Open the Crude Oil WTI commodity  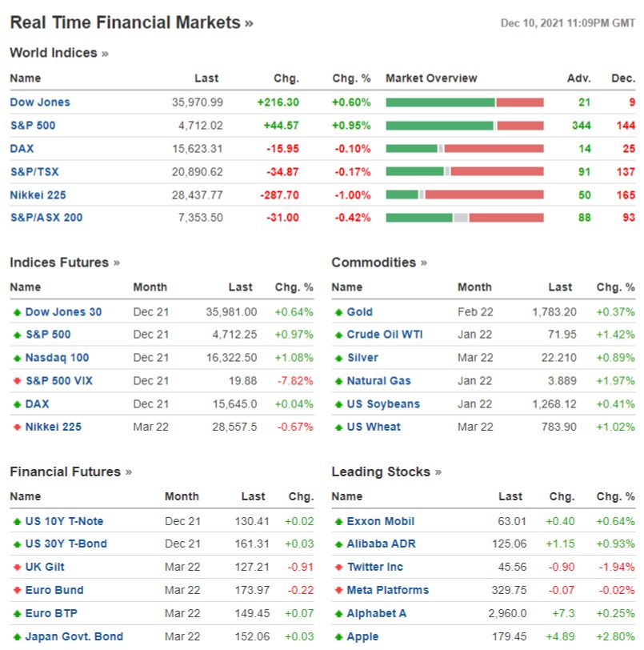coord(385,335)
